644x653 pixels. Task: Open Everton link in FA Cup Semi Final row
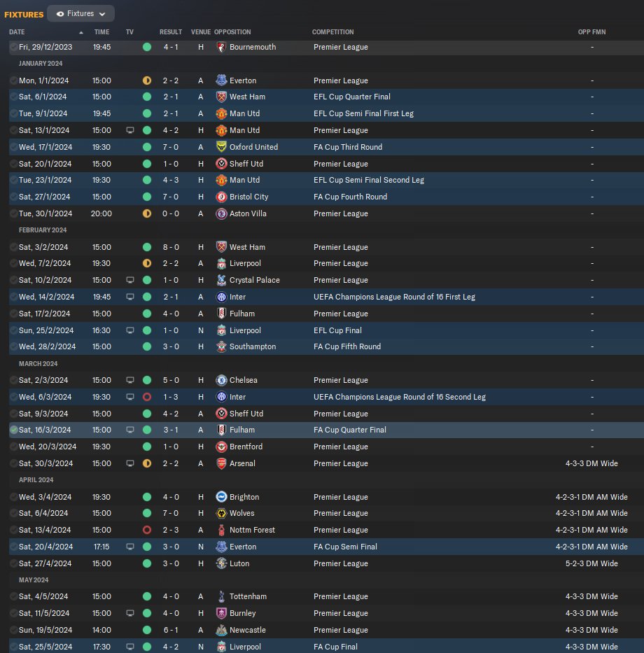pos(243,547)
